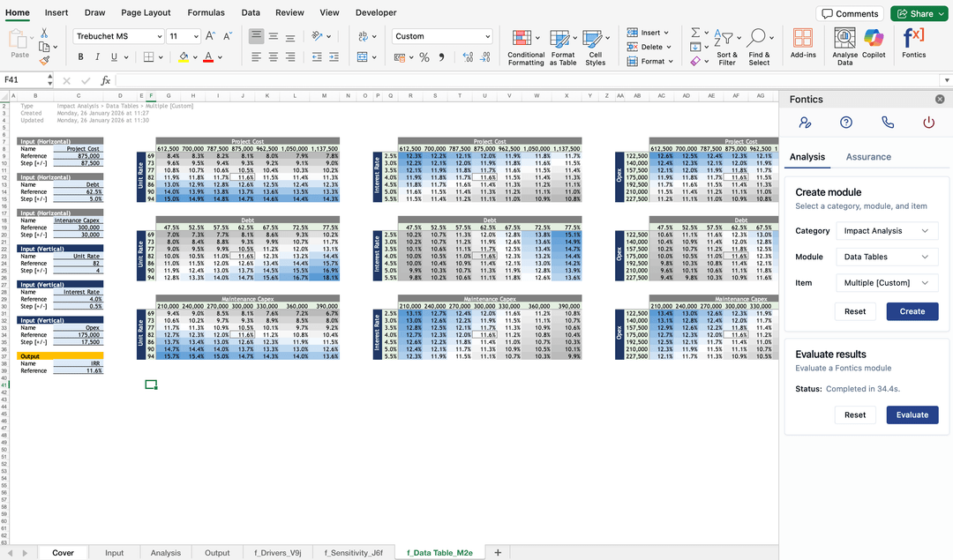The image size is (953, 560).
Task: Click the Fontics power icon
Action: [x=928, y=123]
